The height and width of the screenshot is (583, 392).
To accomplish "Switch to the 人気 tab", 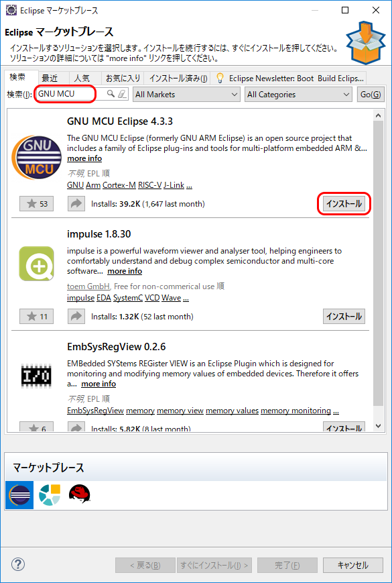I will pyautogui.click(x=82, y=78).
